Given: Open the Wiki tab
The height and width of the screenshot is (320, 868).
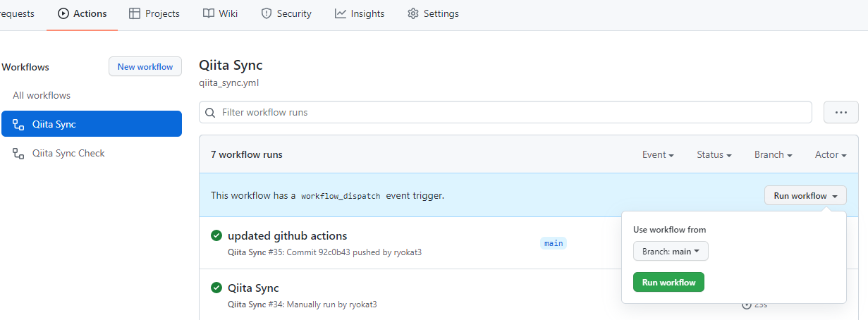Looking at the screenshot, I should [x=220, y=13].
